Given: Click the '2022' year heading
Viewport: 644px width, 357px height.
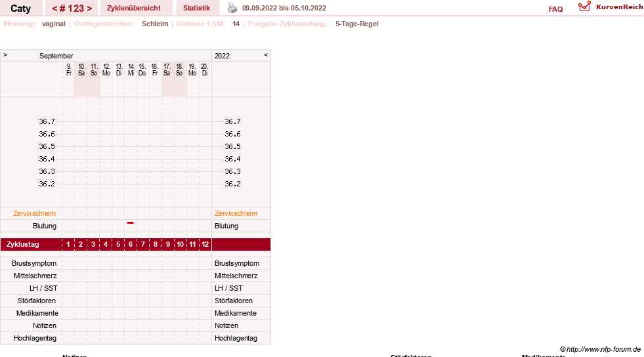Looking at the screenshot, I should click(x=222, y=56).
